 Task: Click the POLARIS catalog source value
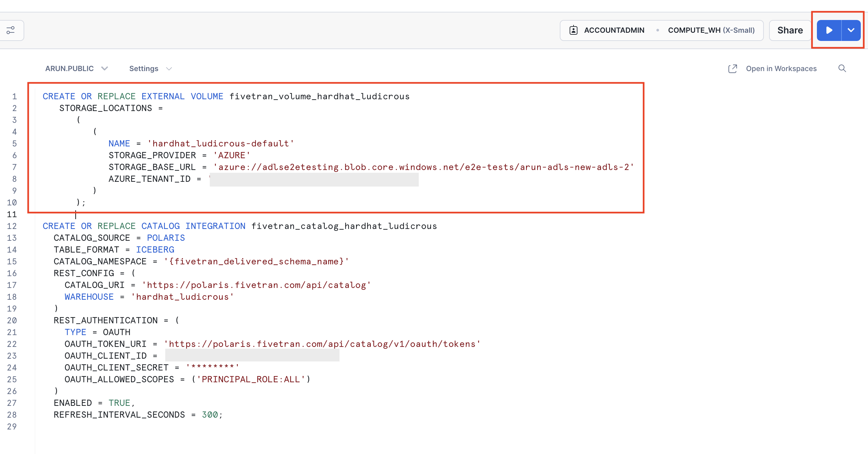click(166, 238)
